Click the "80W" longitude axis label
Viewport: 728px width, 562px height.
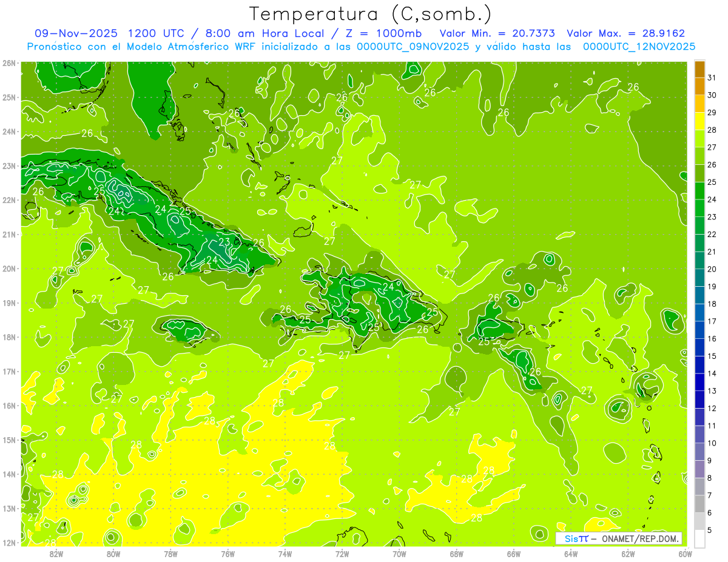point(113,554)
